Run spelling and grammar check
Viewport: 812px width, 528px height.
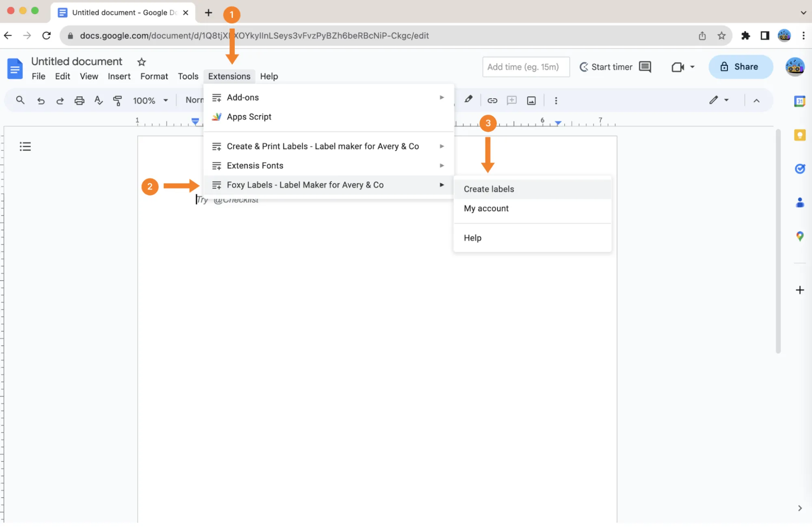point(98,100)
